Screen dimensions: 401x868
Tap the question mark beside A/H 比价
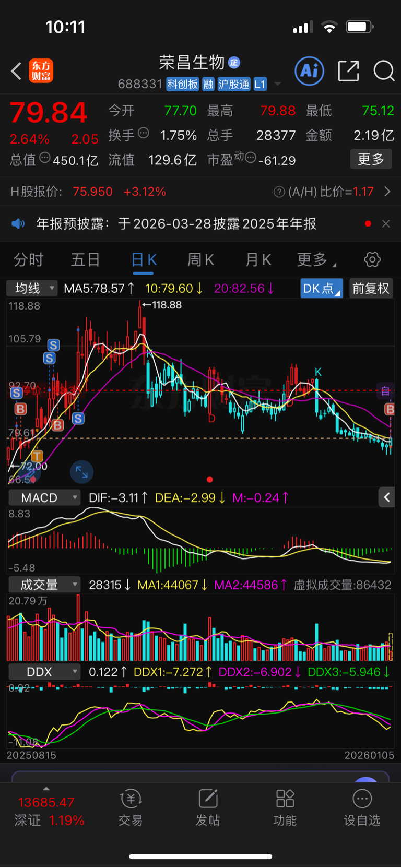(x=279, y=192)
